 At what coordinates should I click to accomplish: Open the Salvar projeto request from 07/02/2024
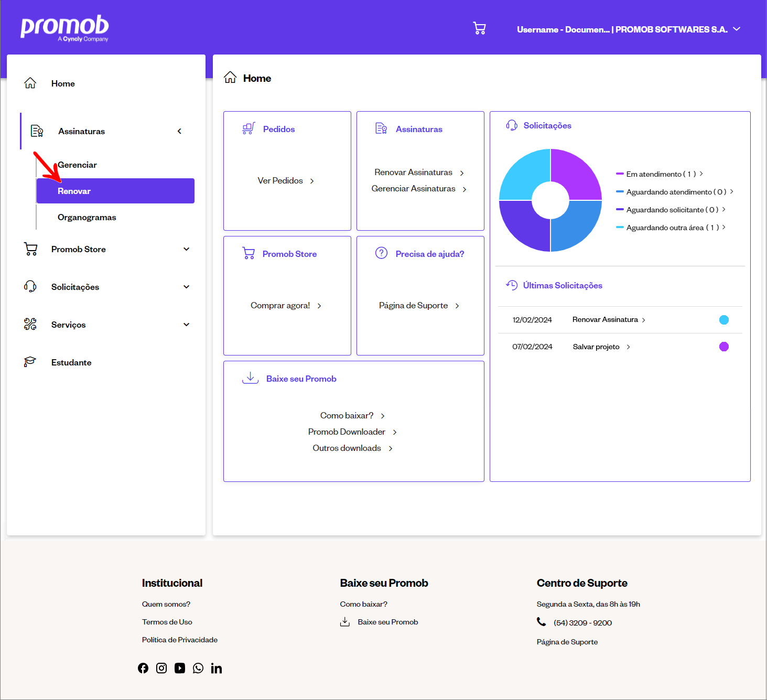tap(601, 347)
